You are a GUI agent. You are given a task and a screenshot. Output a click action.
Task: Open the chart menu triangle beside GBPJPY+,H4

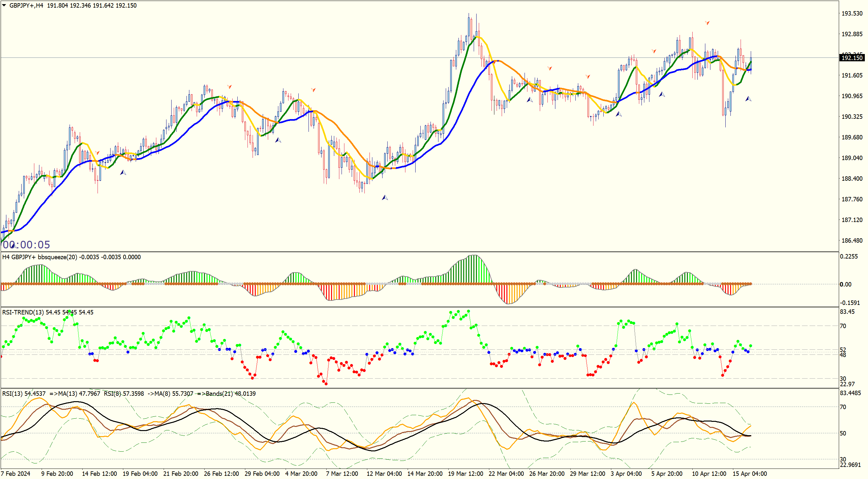point(4,5)
